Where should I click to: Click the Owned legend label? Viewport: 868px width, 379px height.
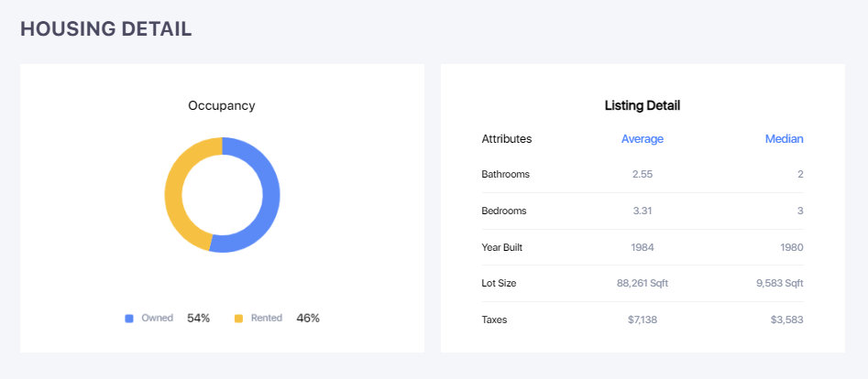pos(157,319)
